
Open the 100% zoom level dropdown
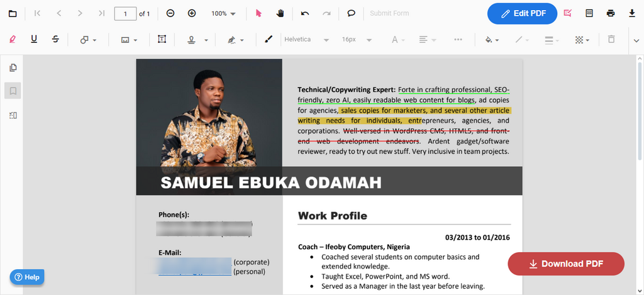click(x=223, y=13)
